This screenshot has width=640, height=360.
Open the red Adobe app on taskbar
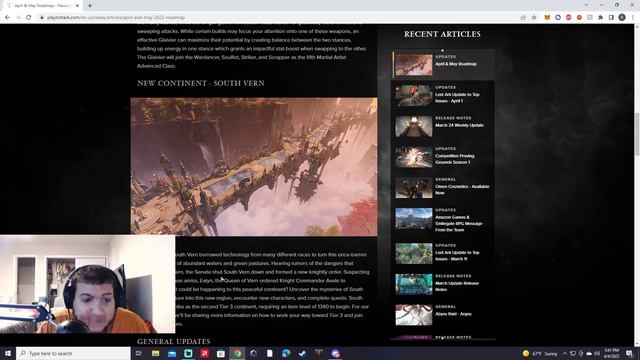point(204,353)
